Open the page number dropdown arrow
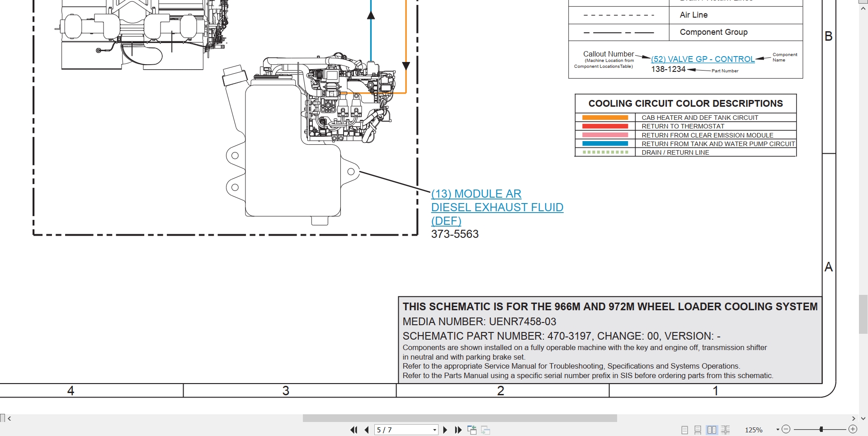The width and height of the screenshot is (868, 436). coord(434,430)
